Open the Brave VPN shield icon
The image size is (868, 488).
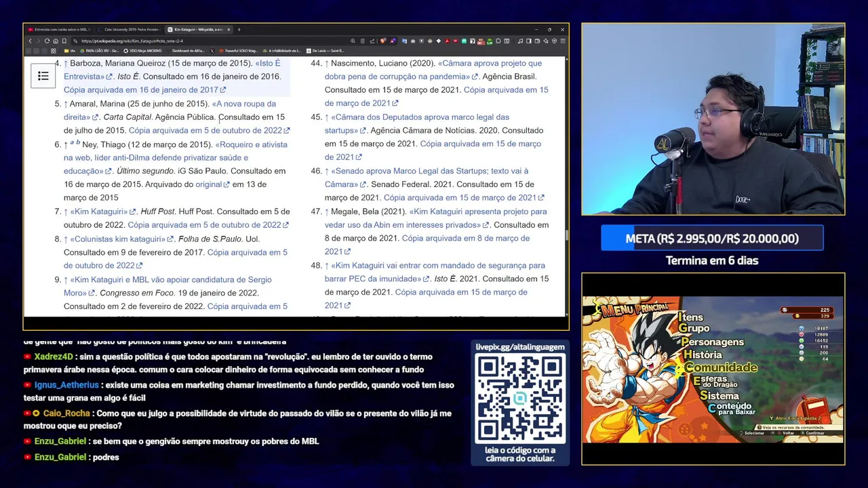click(554, 41)
